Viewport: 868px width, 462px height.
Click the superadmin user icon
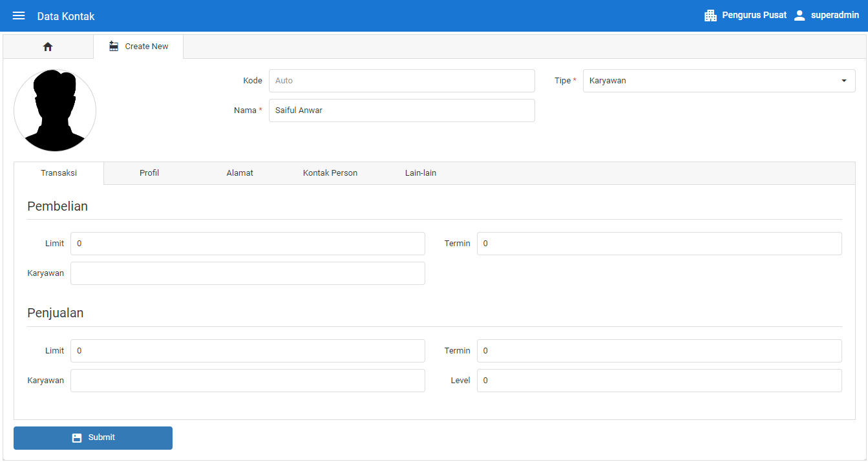click(799, 16)
